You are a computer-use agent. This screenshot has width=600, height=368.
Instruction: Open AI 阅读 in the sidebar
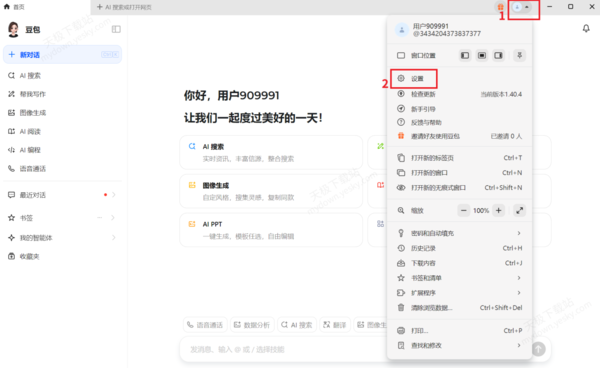click(x=62, y=132)
